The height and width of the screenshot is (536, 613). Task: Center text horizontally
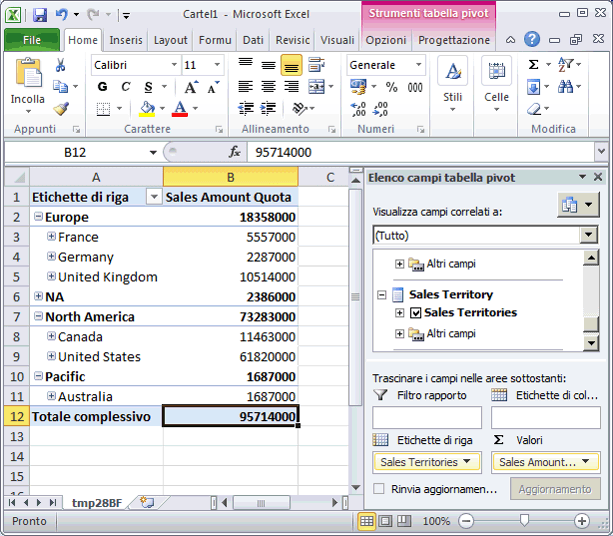click(x=268, y=86)
